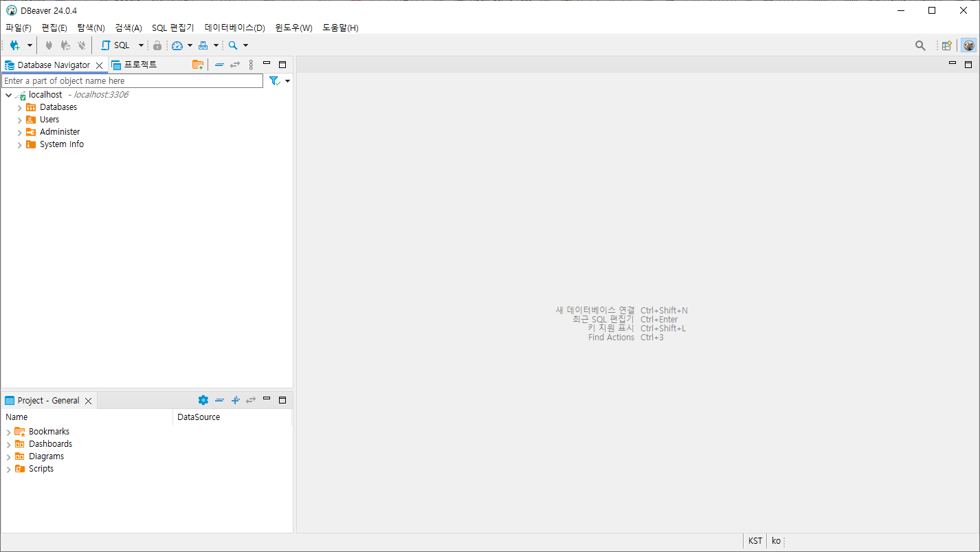Minimize the Project - General panel

click(x=267, y=399)
